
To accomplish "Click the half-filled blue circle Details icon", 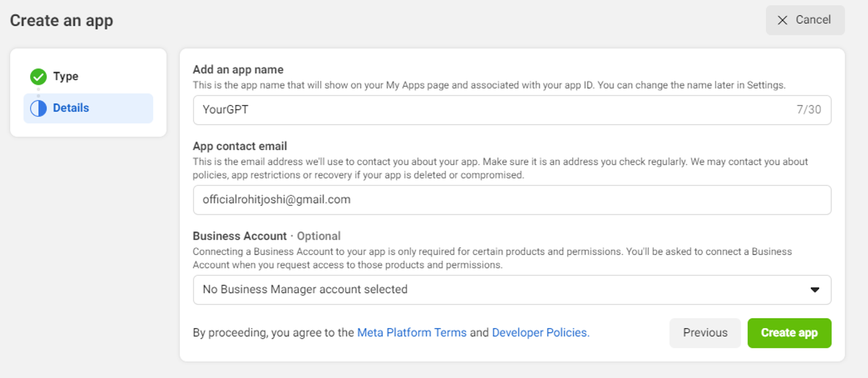I will [x=38, y=108].
